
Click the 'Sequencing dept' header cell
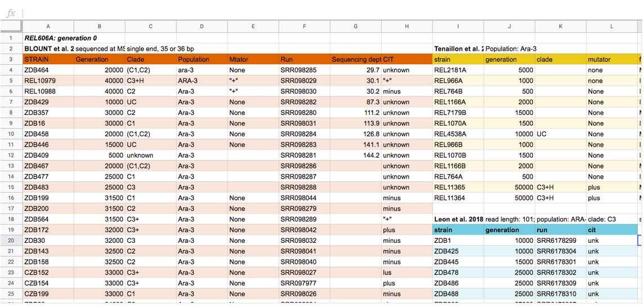click(355, 59)
